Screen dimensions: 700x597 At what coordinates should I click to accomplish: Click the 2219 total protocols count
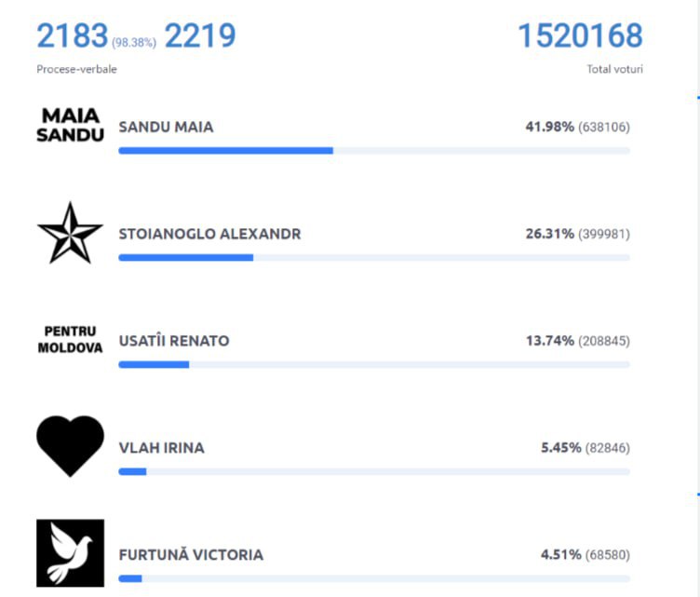point(200,35)
